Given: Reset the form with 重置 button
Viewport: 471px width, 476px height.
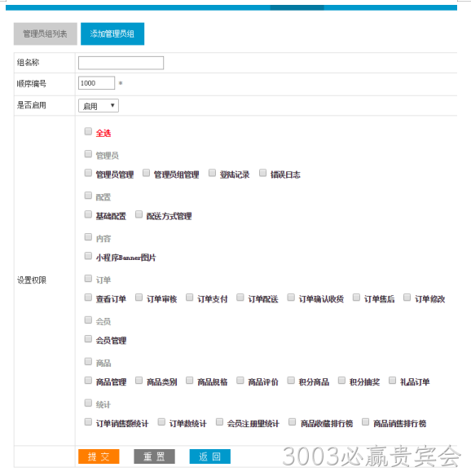Looking at the screenshot, I should [154, 456].
